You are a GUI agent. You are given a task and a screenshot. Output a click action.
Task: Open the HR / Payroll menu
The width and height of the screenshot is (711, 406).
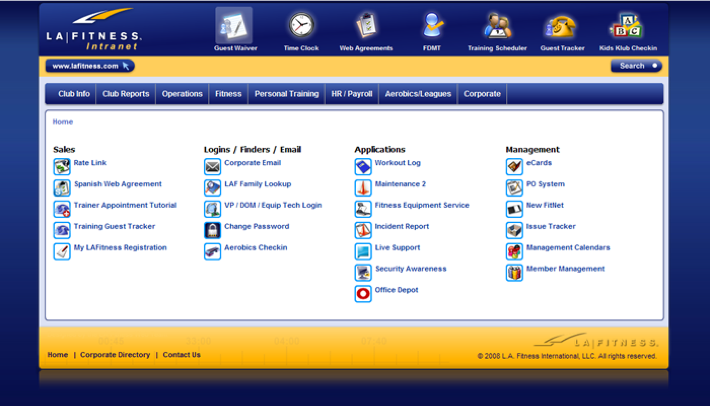click(351, 94)
